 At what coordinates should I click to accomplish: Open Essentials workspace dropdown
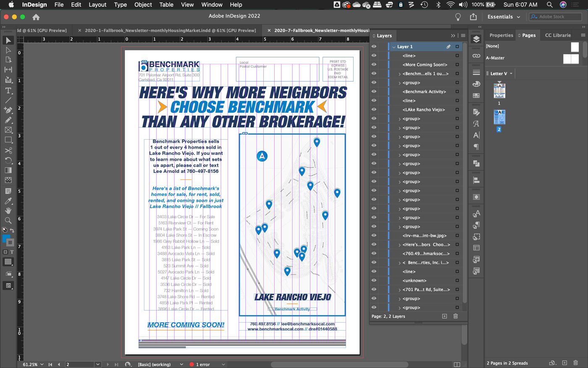tap(504, 17)
